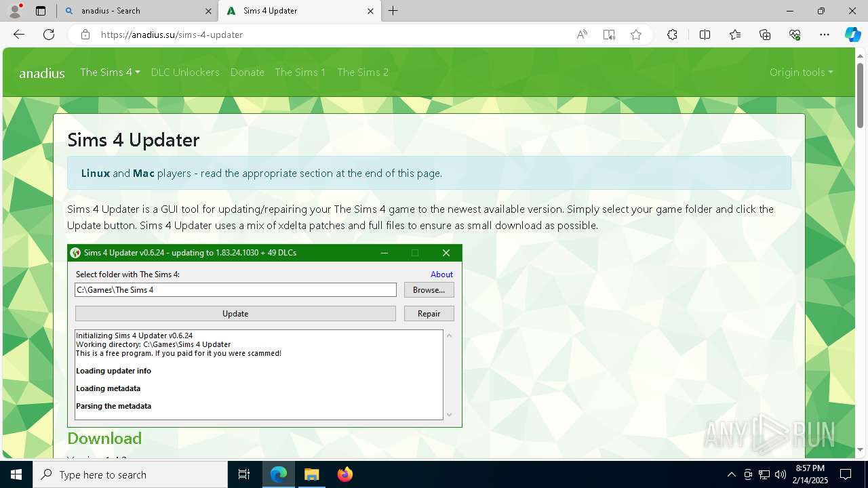868x488 pixels.
Task: Add this page to favorites
Action: coord(636,35)
